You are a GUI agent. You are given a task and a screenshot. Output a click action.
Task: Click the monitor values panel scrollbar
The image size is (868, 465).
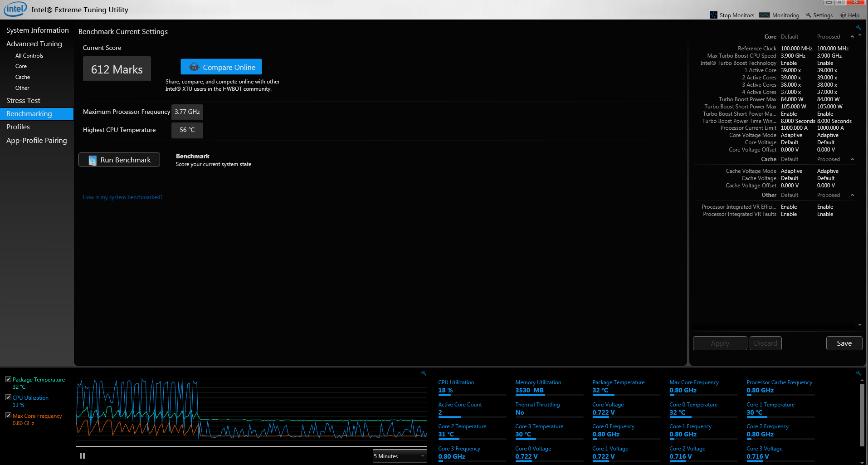(862, 415)
